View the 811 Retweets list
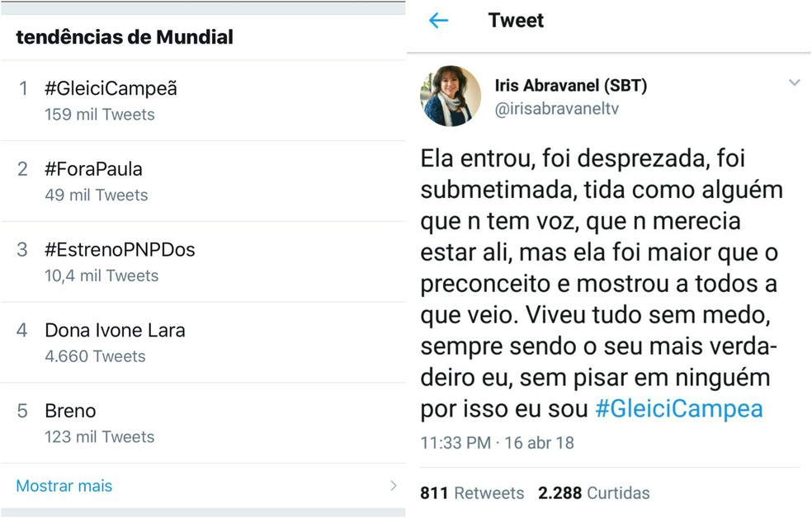This screenshot has height=518, width=812. click(472, 492)
